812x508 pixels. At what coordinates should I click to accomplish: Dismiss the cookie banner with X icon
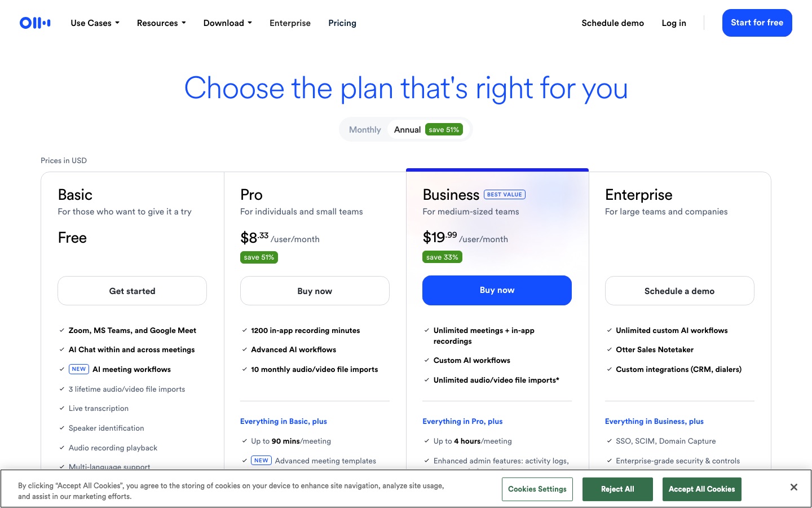coord(793,487)
